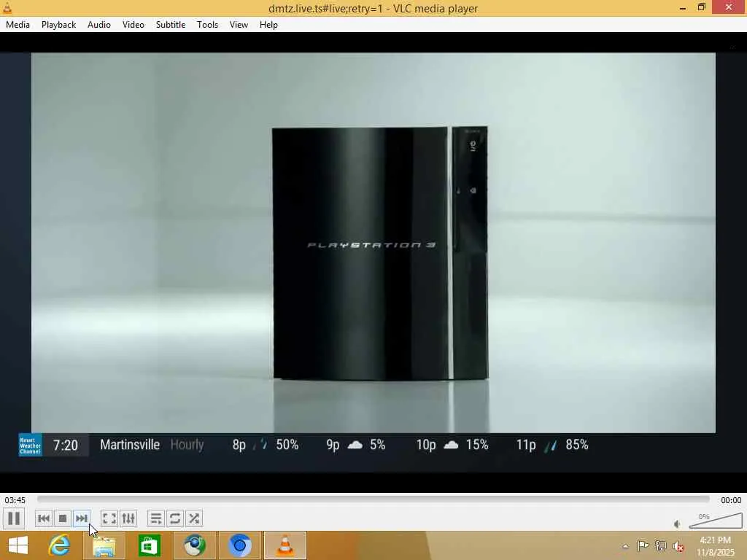Launch Internet Explorer from taskbar

59,545
